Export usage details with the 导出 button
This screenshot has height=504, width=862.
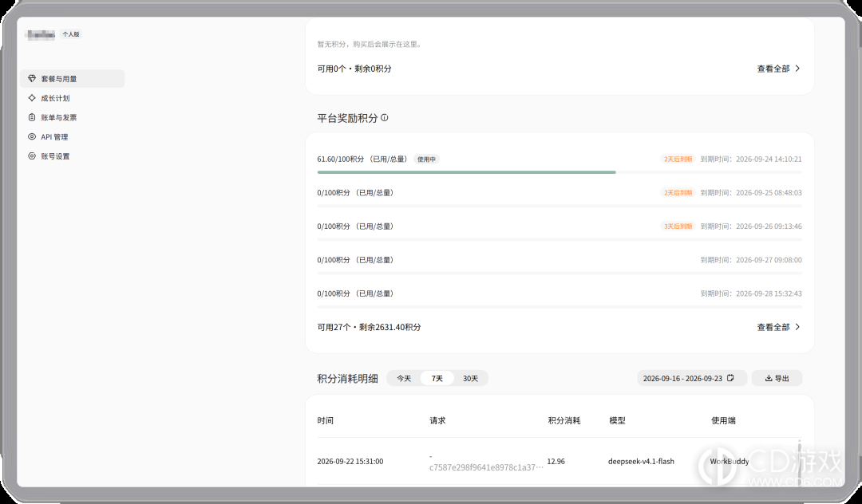pyautogui.click(x=777, y=378)
